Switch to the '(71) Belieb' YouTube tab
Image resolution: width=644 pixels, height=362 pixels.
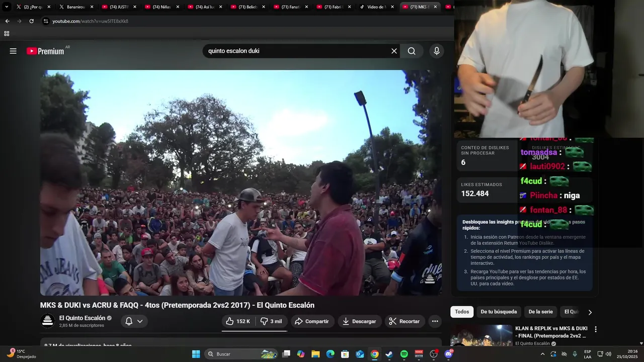pos(248,7)
